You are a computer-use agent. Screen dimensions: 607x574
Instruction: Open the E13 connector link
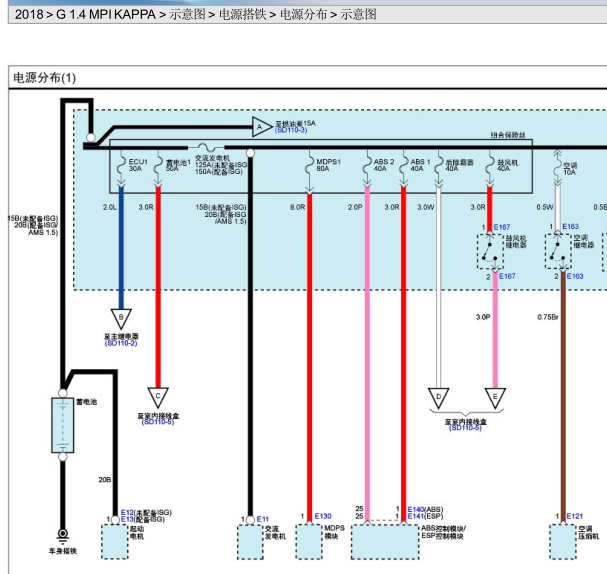point(127,519)
